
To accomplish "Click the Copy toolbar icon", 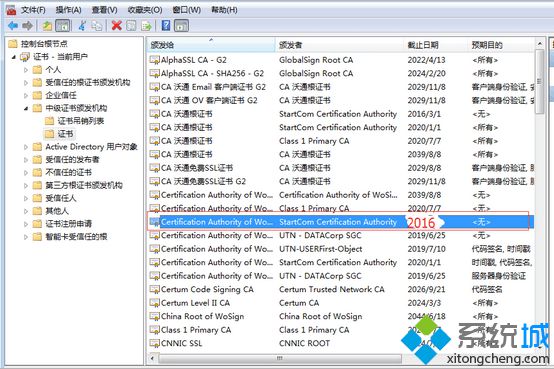I will tap(97, 26).
